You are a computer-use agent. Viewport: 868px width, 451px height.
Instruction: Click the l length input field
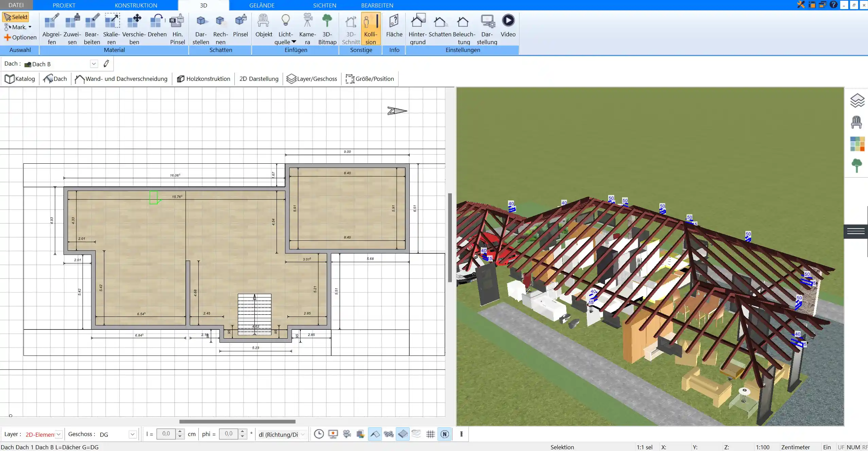coord(166,434)
